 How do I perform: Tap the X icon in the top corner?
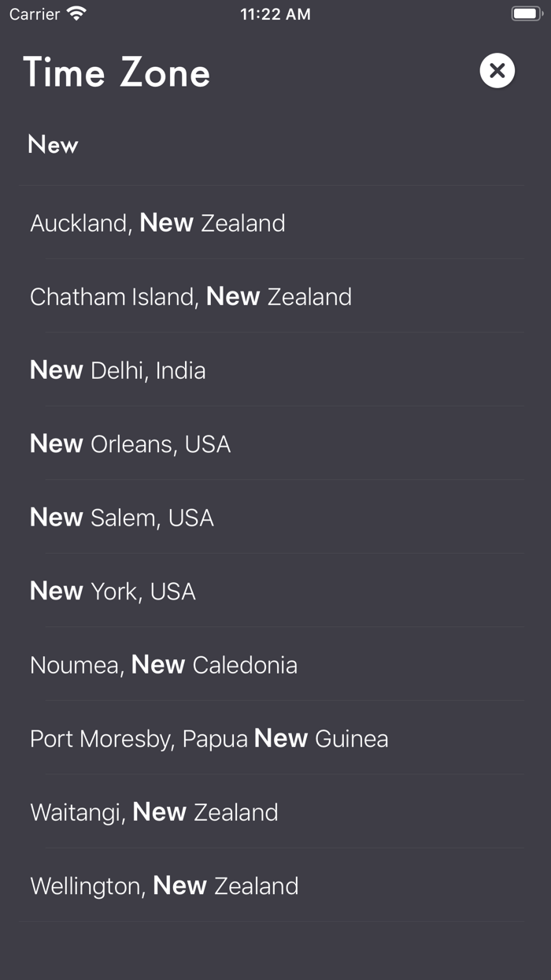point(497,70)
